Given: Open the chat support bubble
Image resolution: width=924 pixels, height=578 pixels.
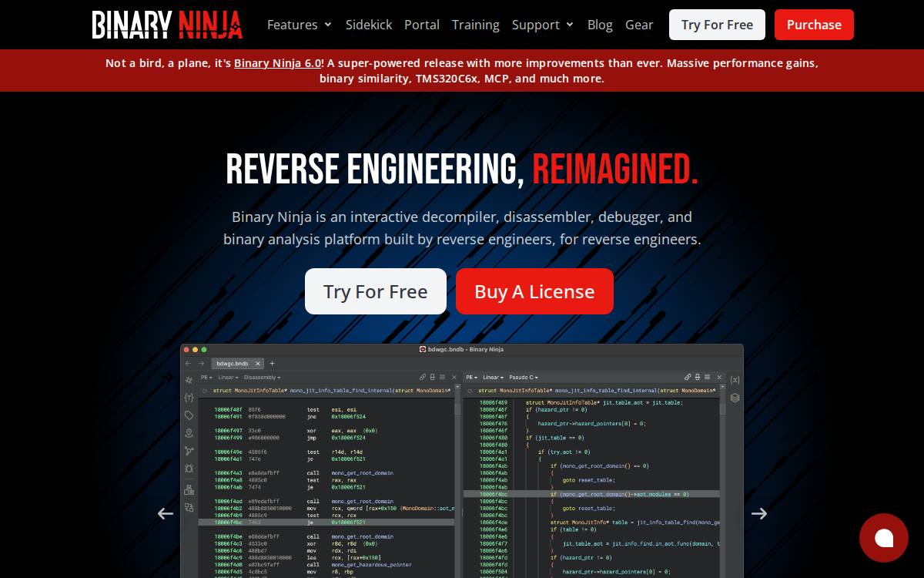Looking at the screenshot, I should (884, 538).
